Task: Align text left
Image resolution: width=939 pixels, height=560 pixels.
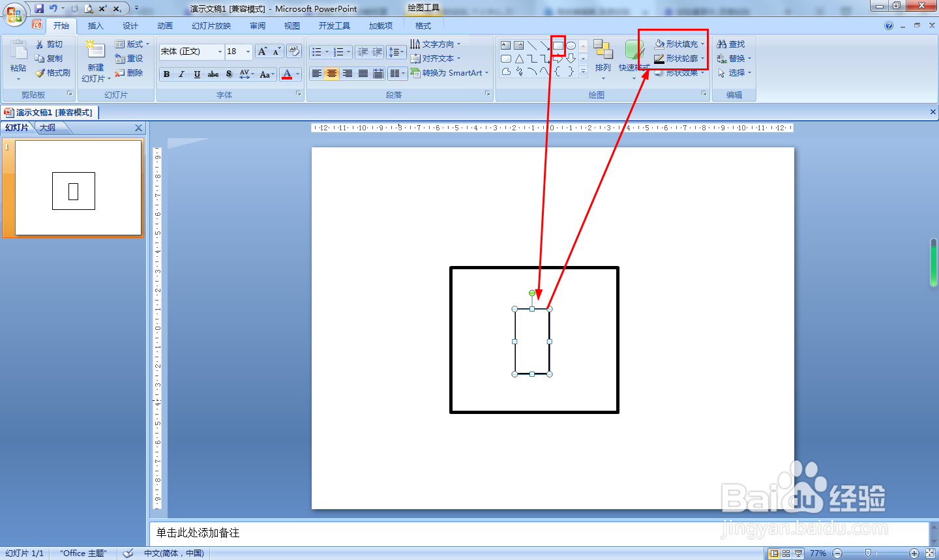Action: 316,74
